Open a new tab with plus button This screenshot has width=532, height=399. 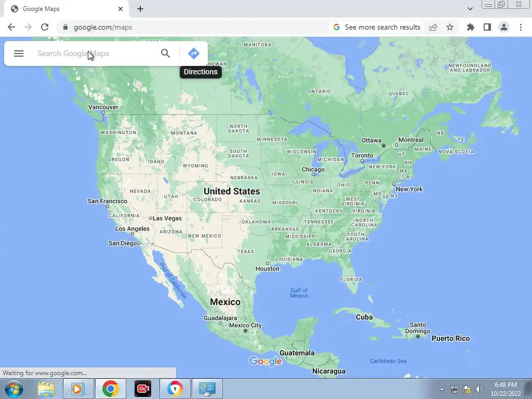point(140,9)
